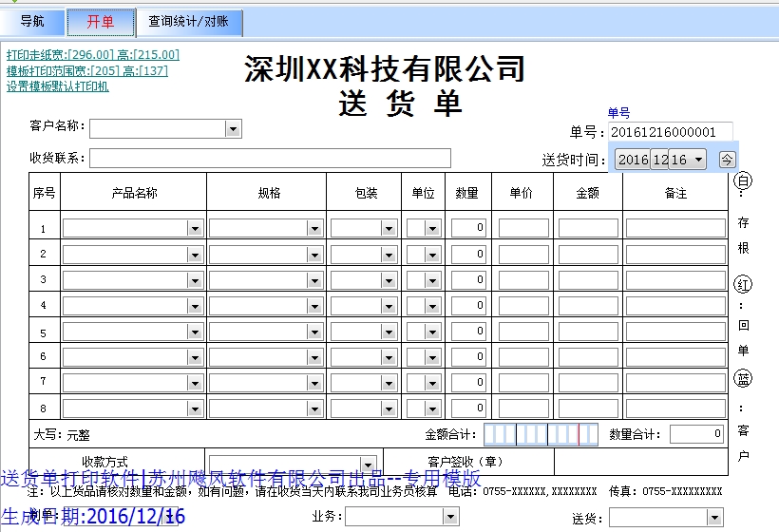Click 数量 field in row 1
Viewport: 779px width, 532px height.
pos(468,228)
